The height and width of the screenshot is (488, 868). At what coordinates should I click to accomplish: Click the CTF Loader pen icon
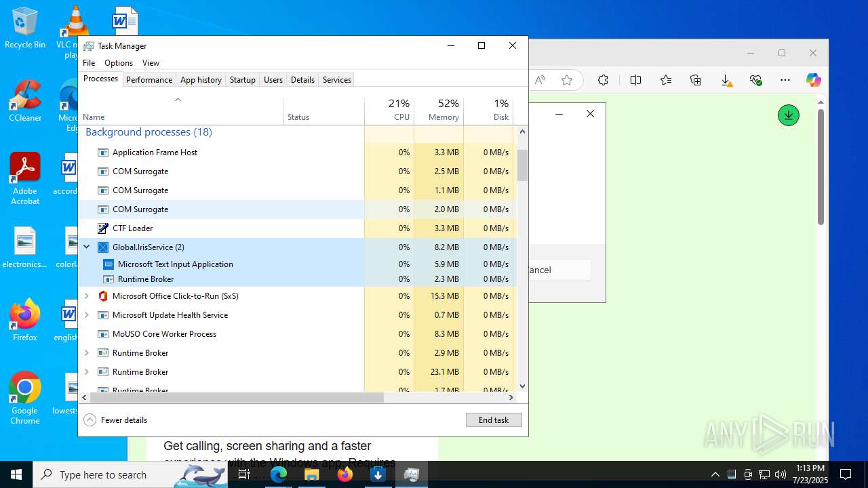tap(103, 228)
